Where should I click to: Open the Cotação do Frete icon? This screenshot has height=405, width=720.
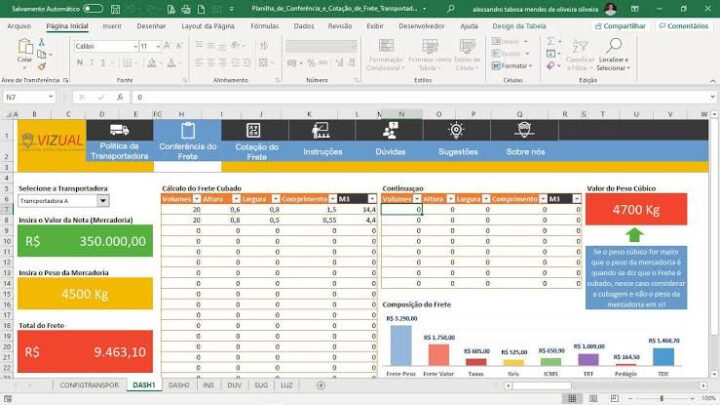pyautogui.click(x=256, y=130)
